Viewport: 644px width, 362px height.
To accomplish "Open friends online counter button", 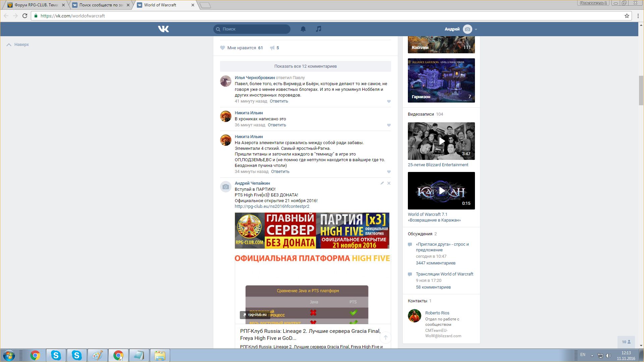I will [626, 342].
